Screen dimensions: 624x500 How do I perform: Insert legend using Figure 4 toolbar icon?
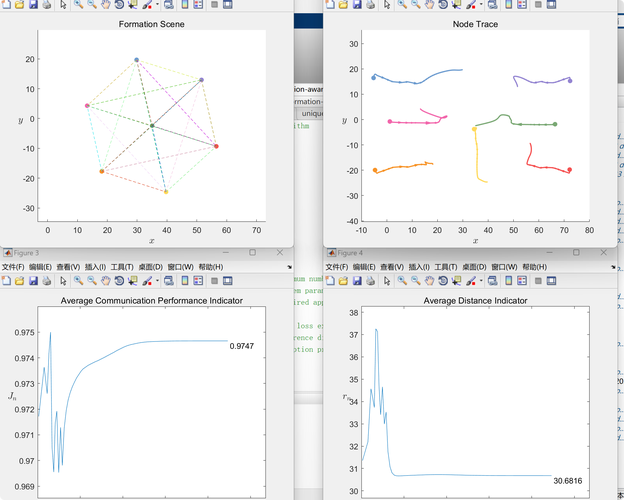click(x=520, y=282)
